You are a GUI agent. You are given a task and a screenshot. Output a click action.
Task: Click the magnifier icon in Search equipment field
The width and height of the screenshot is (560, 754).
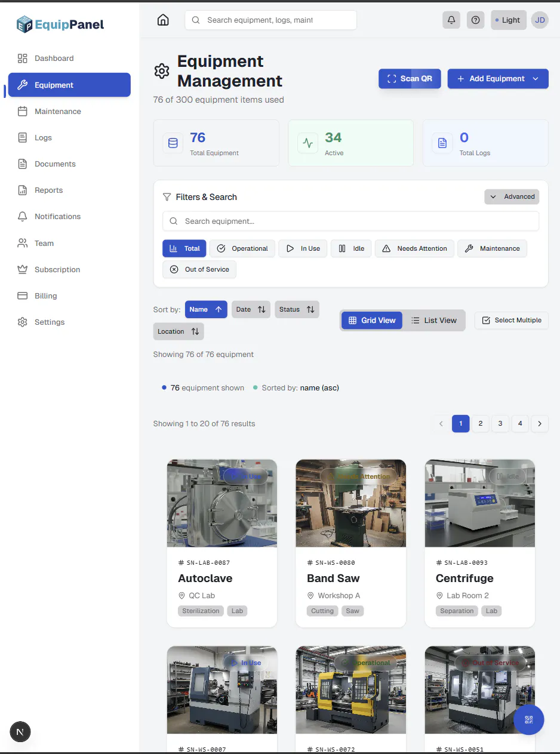pos(174,221)
